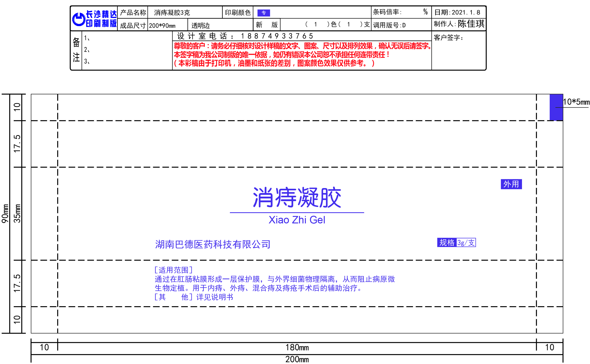This screenshot has height=364, width=590.
Task: Click the Xiao Zhi Gel pinyin text
Action: (x=297, y=220)
